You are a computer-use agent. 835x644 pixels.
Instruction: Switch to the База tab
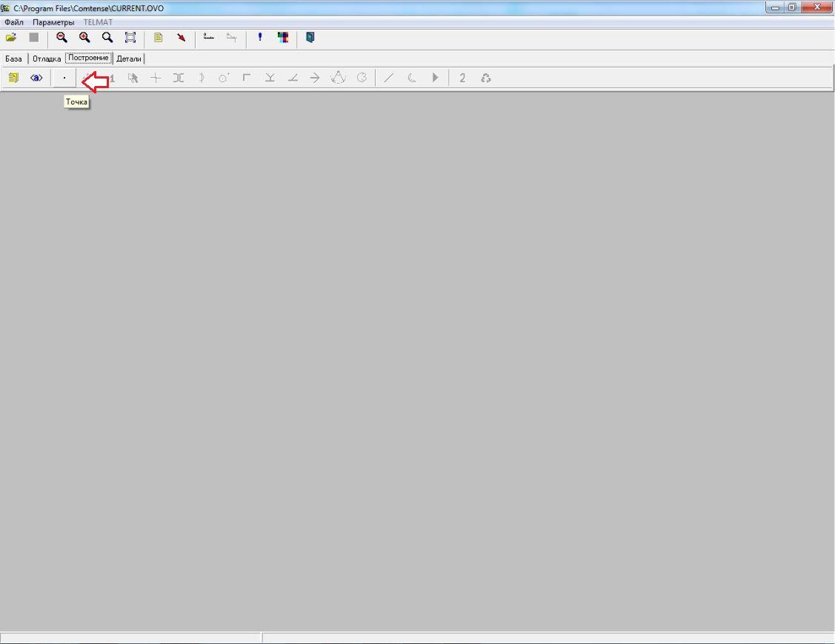tap(13, 59)
